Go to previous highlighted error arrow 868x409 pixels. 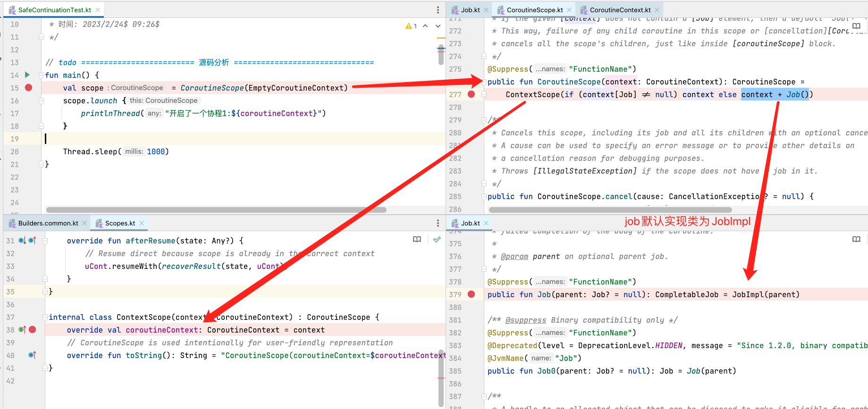(425, 26)
